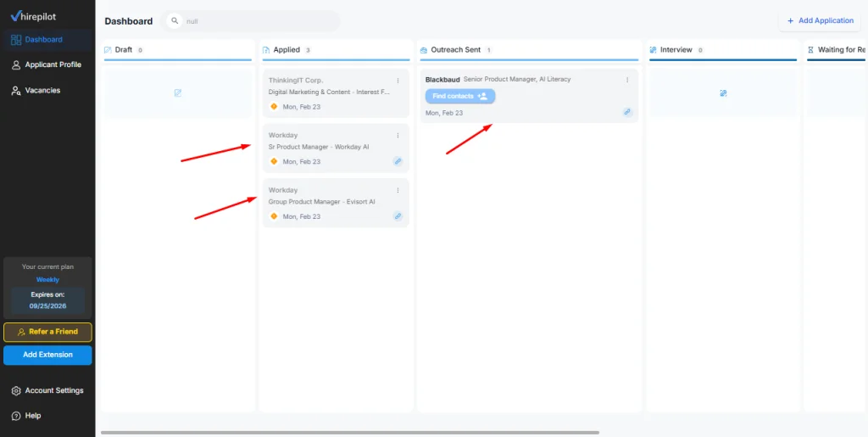868x437 pixels.
Task: Select the Draft column header
Action: tap(178, 50)
